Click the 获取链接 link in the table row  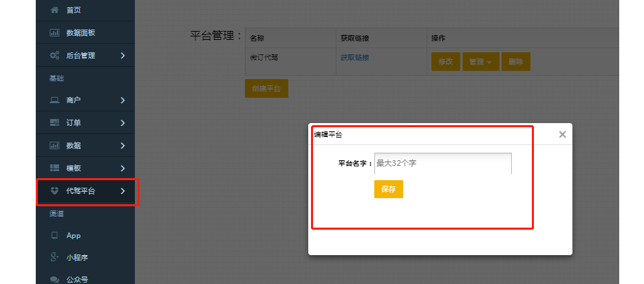(x=354, y=58)
